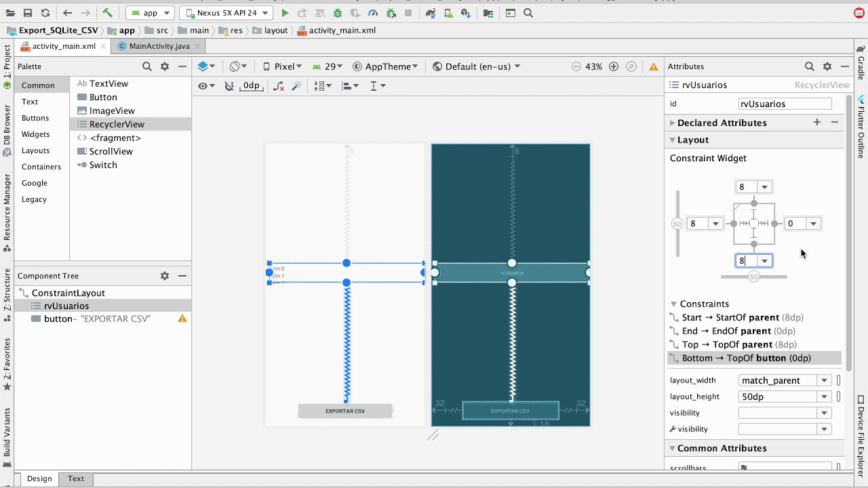The image size is (868, 488).
Task: Toggle the design surface orientation icon
Action: pos(237,66)
